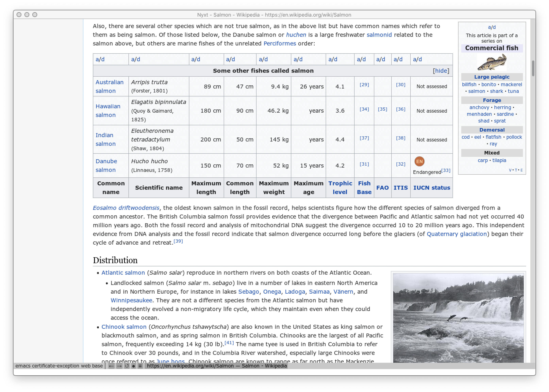
Task: Open the Forage sidebar heading
Action: 492,100
